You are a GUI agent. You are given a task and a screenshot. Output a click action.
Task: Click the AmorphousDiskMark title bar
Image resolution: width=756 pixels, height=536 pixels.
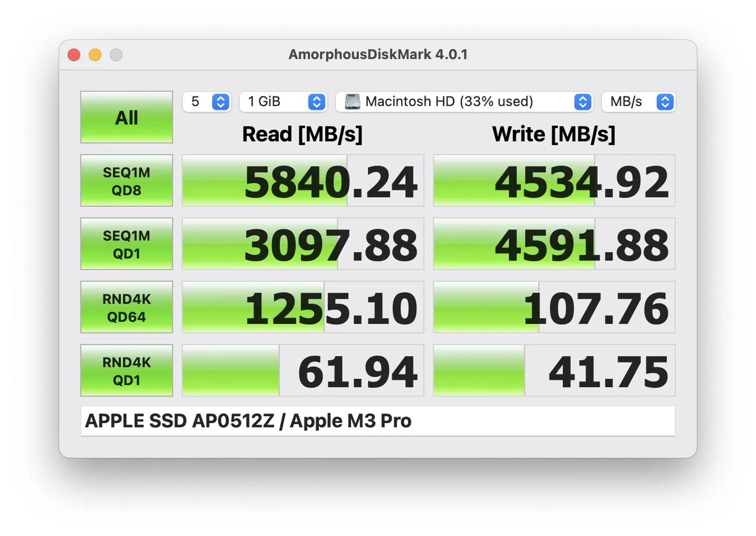378,54
